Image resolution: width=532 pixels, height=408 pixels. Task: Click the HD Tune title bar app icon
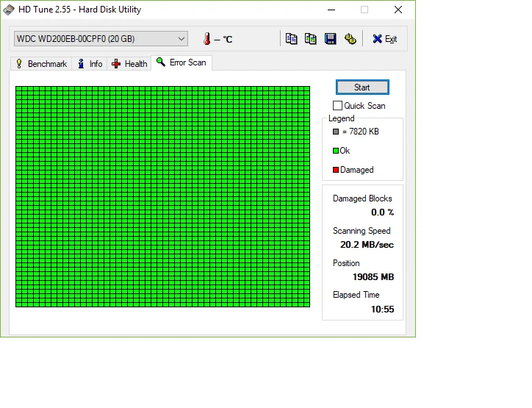(x=9, y=10)
